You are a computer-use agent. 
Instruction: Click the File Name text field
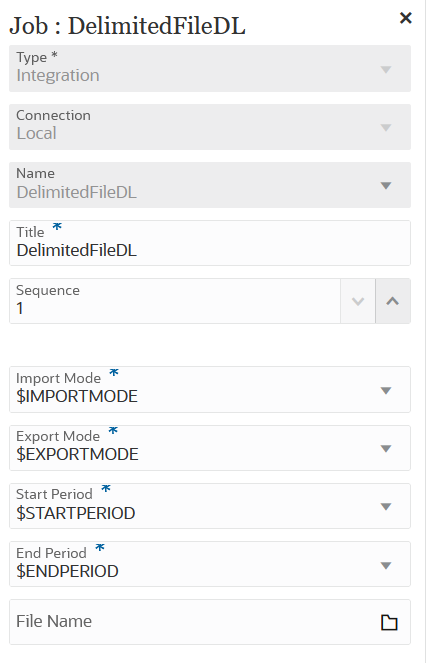point(193,622)
